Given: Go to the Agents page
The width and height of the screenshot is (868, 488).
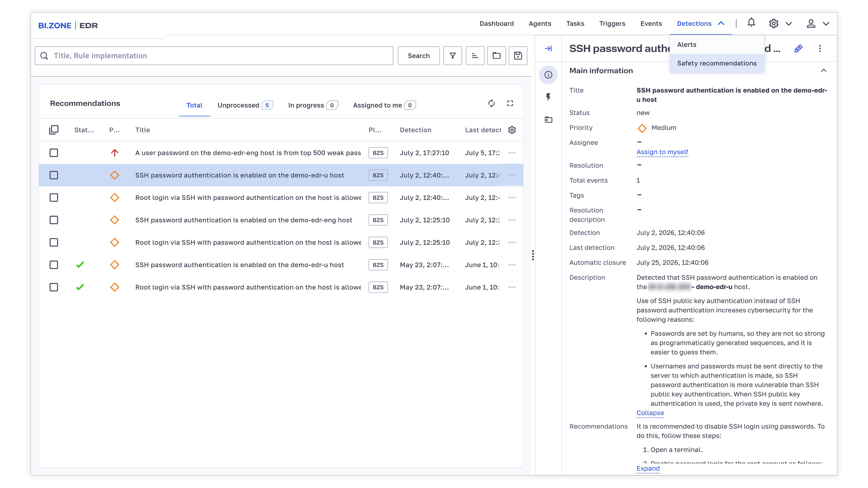Looking at the screenshot, I should tap(540, 24).
